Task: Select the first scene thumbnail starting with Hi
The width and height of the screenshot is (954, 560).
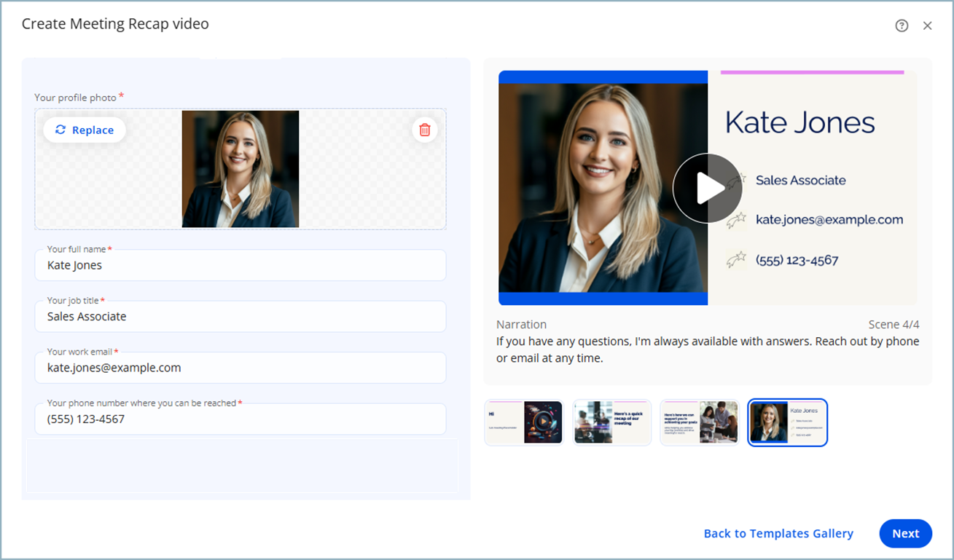Action: (x=524, y=422)
